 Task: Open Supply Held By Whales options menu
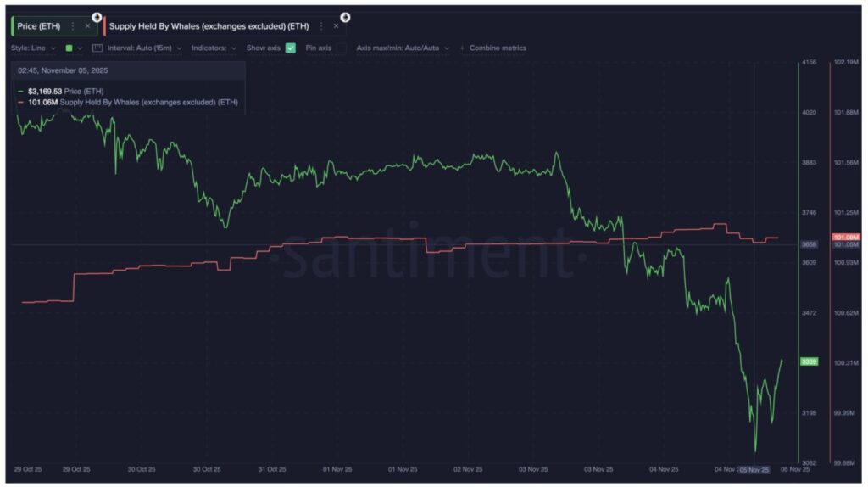[x=321, y=26]
